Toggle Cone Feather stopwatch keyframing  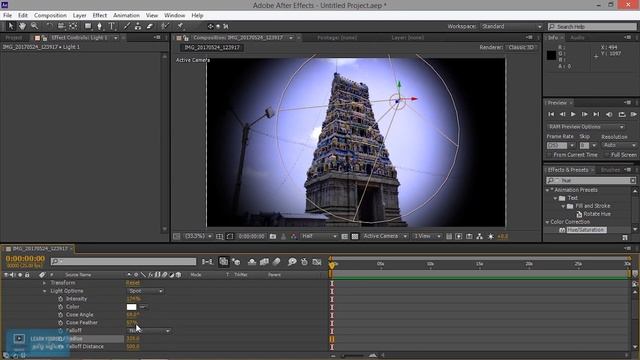click(x=60, y=322)
